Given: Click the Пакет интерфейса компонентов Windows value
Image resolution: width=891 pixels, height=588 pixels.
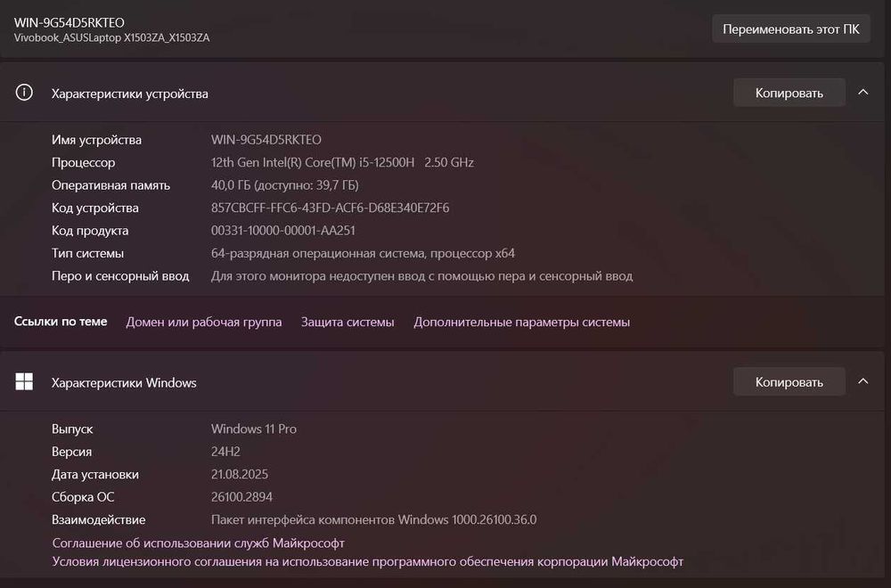Looking at the screenshot, I should click(x=373, y=519).
